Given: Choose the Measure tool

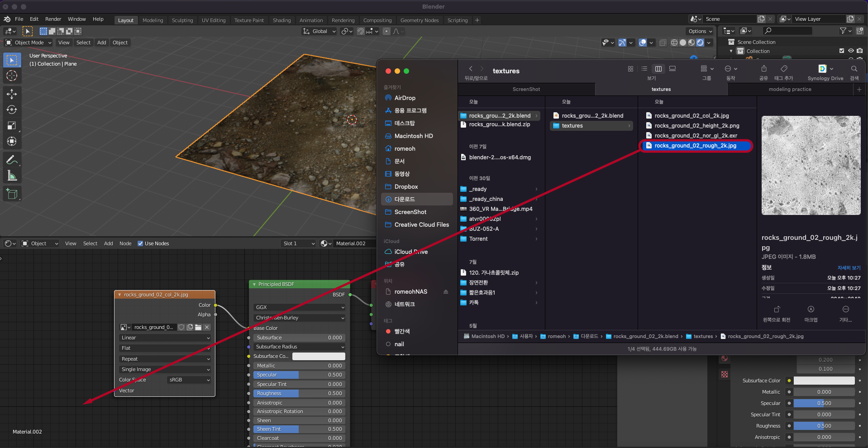Looking at the screenshot, I should (x=12, y=176).
